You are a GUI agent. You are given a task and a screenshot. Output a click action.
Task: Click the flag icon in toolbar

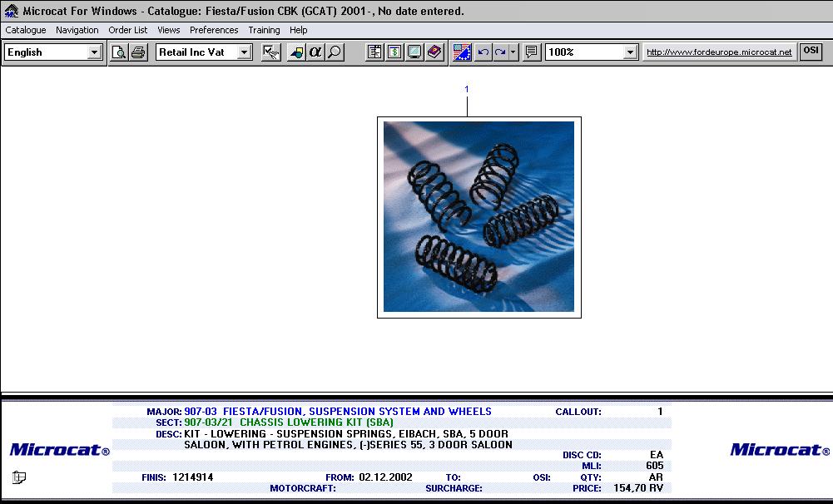click(462, 52)
